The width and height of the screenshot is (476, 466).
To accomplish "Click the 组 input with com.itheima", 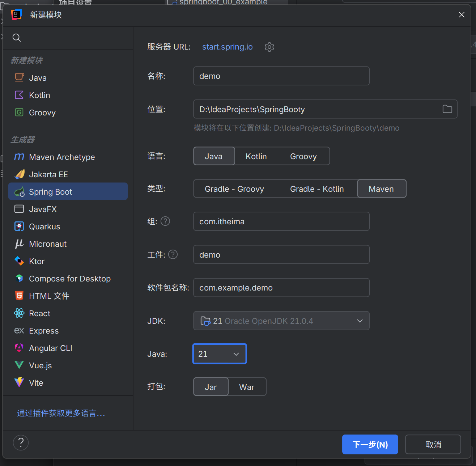I will 281,221.
